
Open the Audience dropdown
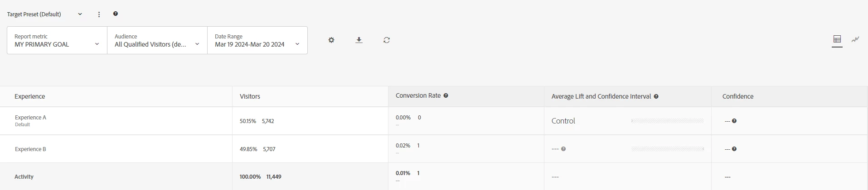tap(157, 40)
